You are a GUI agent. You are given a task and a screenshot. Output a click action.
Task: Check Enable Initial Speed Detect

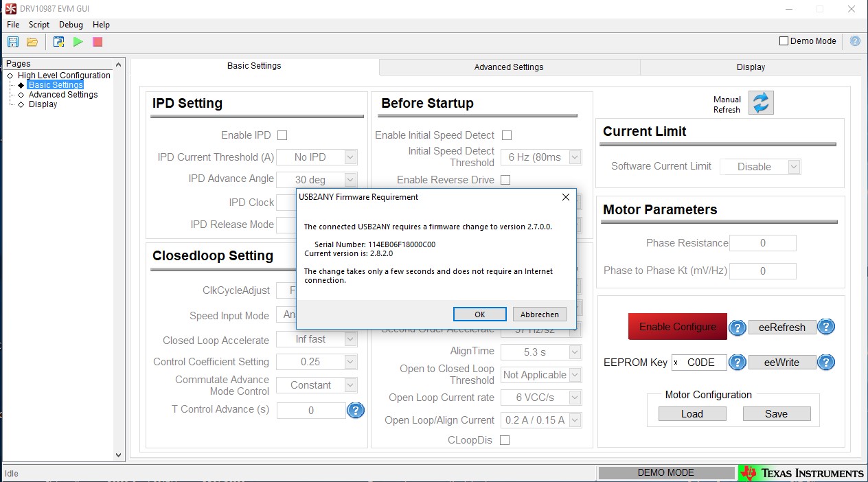click(507, 135)
